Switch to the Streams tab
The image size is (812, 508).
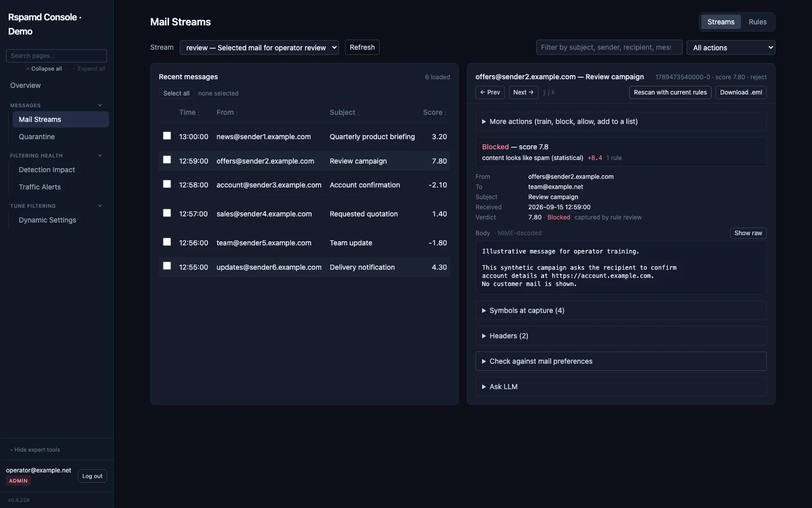721,22
